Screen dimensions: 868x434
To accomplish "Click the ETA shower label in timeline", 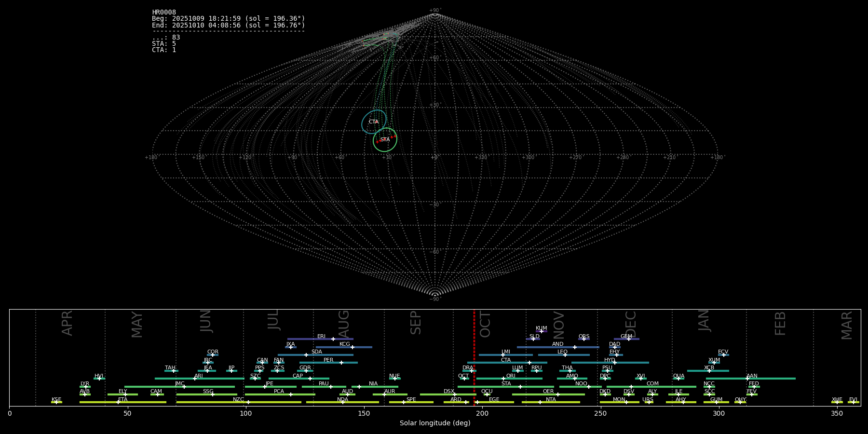I will tap(123, 400).
